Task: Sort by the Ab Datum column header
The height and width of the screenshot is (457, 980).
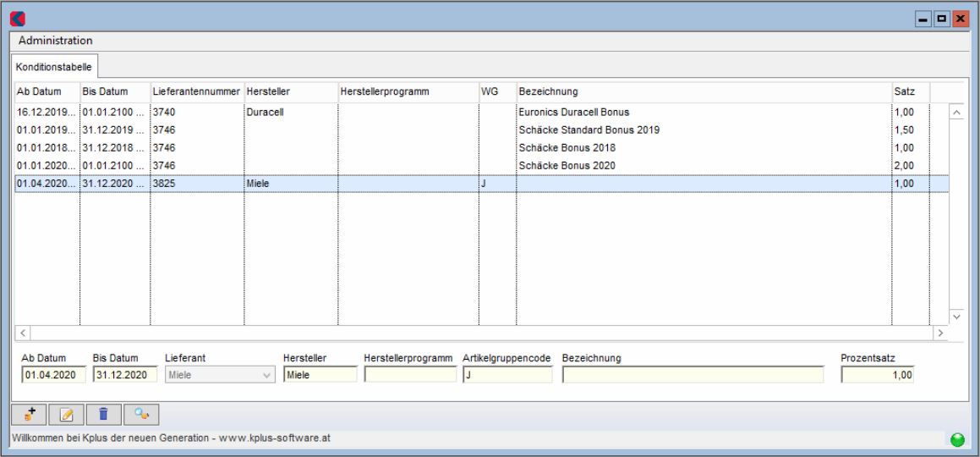Action: point(47,92)
